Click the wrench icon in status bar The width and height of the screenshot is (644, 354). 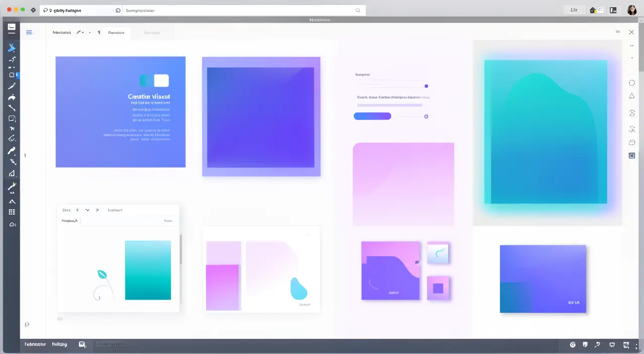[x=597, y=345]
